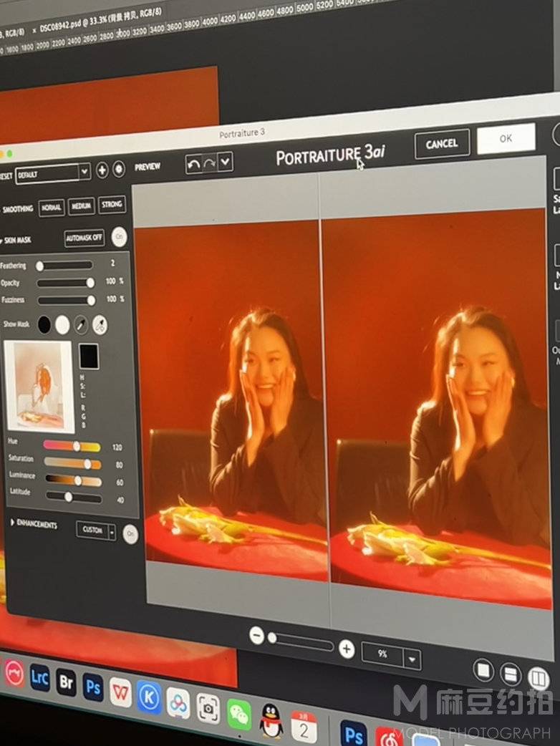This screenshot has width=560, height=746.
Task: Open Photoshop from the dock
Action: [x=93, y=687]
